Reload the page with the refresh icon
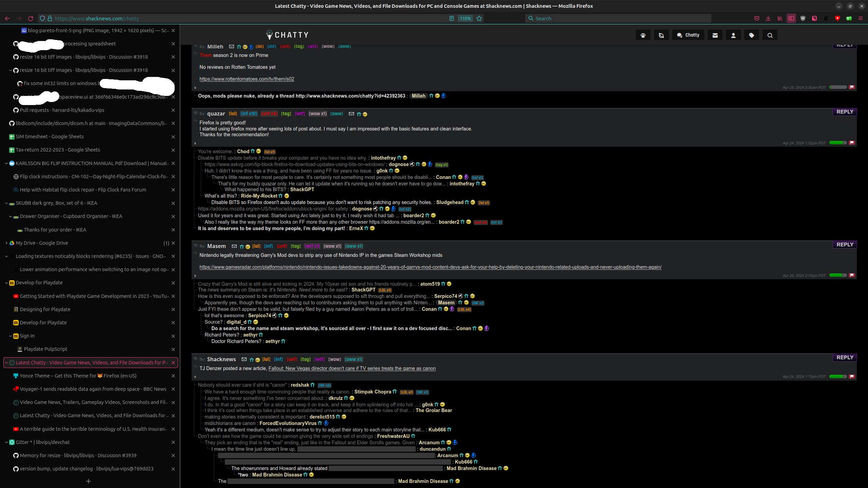 pyautogui.click(x=31, y=18)
